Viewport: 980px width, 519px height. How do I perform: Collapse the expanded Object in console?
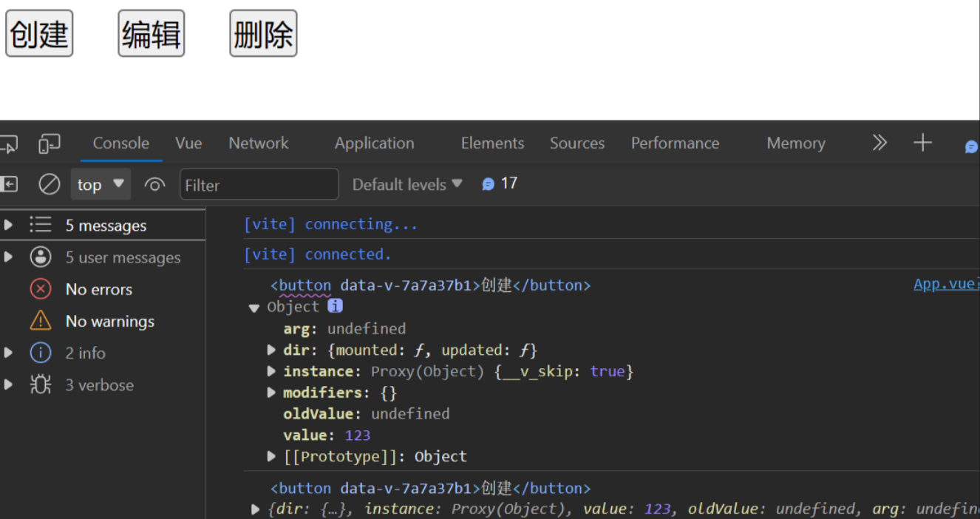[253, 307]
